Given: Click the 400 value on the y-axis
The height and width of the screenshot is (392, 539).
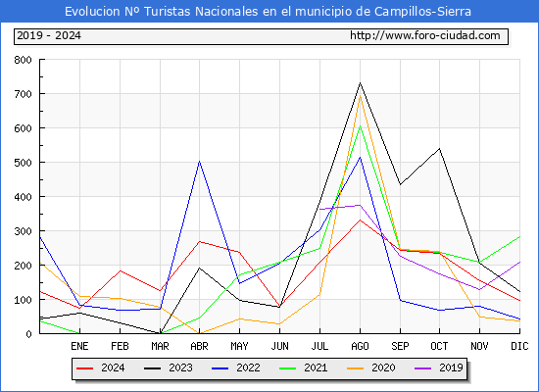Looking at the screenshot, I should click(24, 197).
